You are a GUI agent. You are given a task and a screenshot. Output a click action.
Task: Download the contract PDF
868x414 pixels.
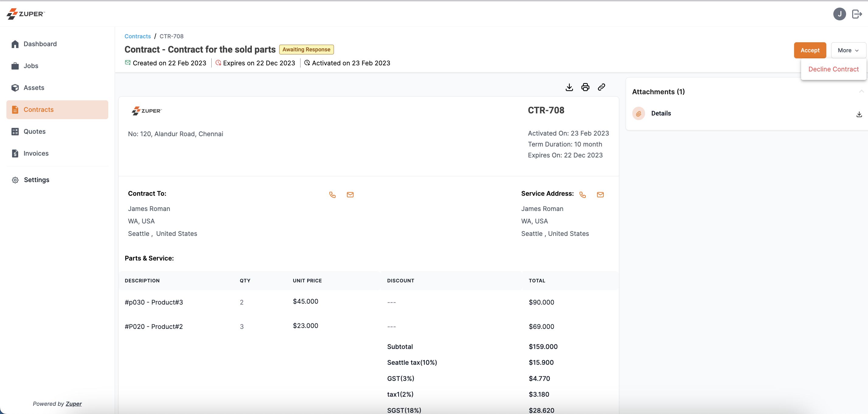pos(569,87)
